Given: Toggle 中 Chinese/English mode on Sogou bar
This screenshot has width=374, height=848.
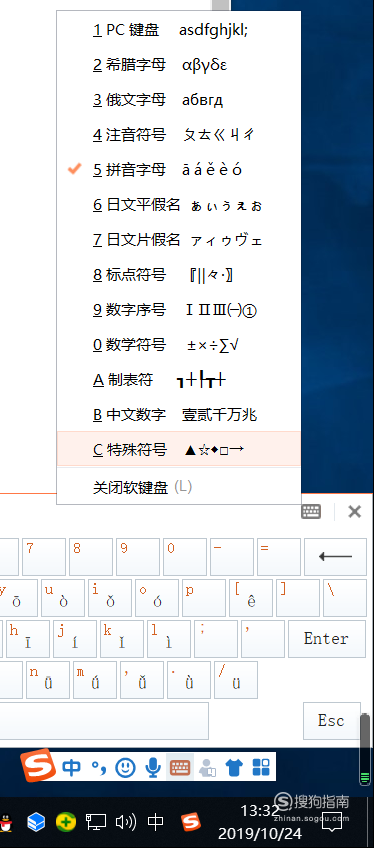Looking at the screenshot, I should point(72,766).
